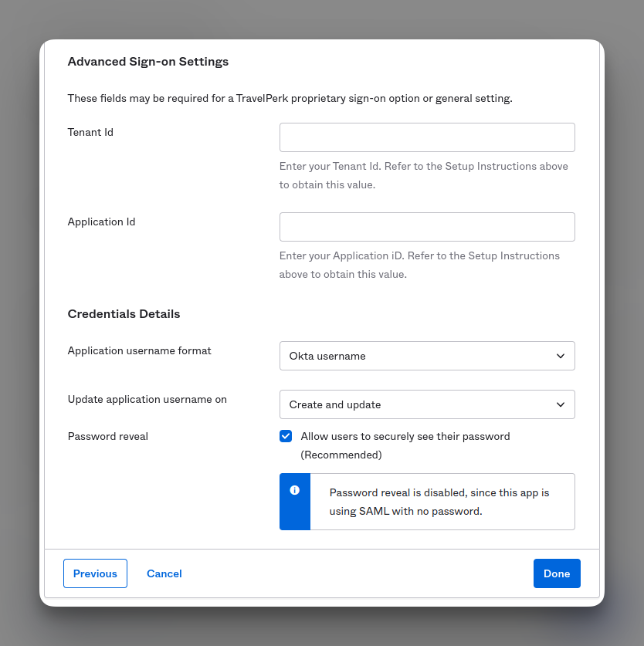Cancel the sign-on setup dialog
Screen dimensions: 644x646
click(x=164, y=573)
